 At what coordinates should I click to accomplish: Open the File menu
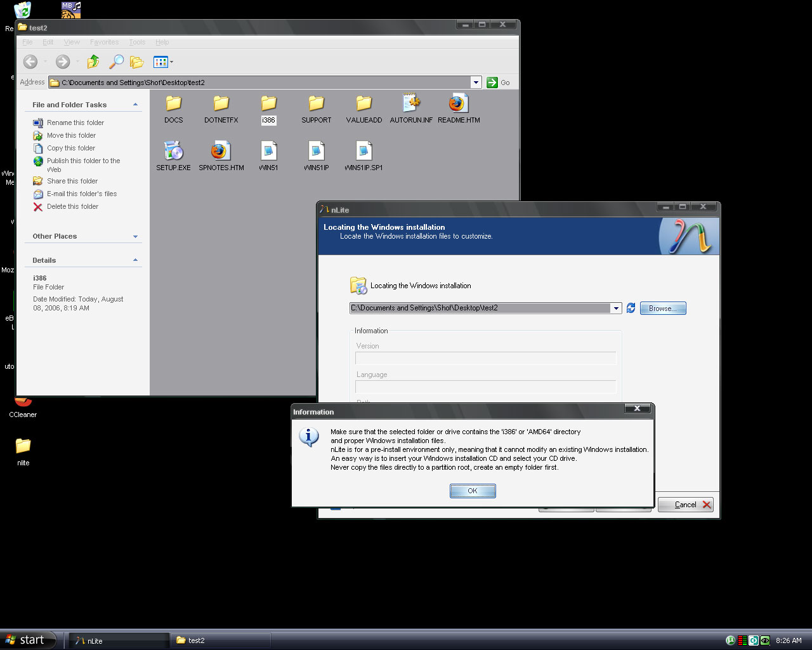(x=27, y=42)
